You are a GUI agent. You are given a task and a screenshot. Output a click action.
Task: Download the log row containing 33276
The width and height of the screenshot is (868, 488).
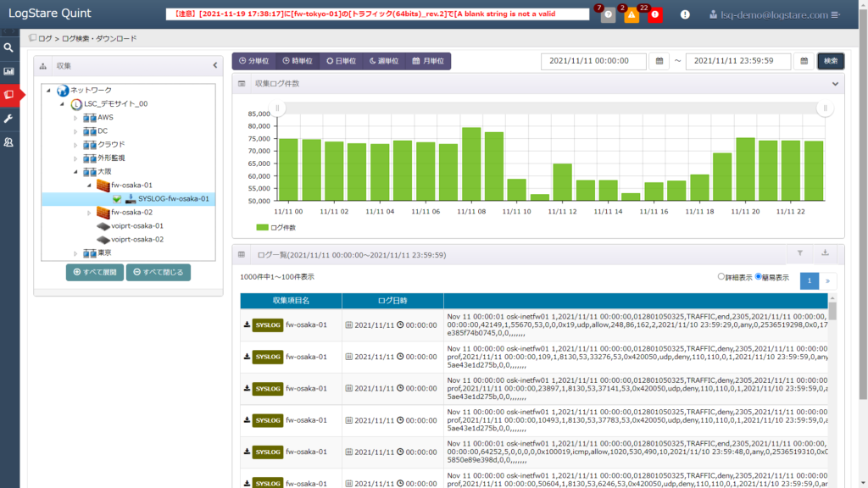click(247, 357)
